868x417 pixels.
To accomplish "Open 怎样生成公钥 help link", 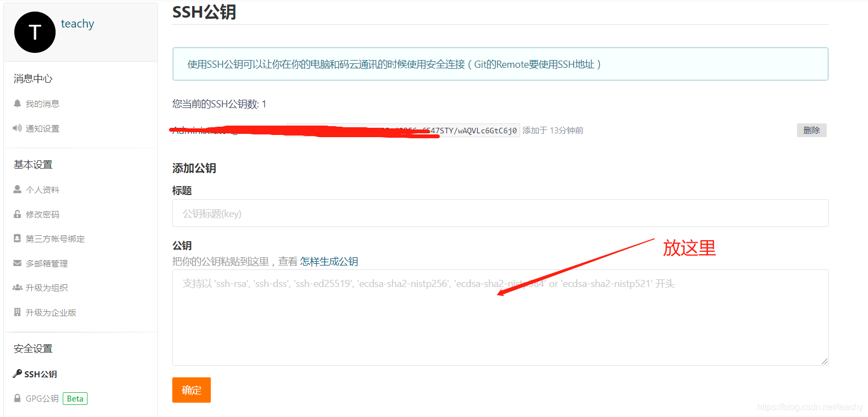I will (x=329, y=262).
